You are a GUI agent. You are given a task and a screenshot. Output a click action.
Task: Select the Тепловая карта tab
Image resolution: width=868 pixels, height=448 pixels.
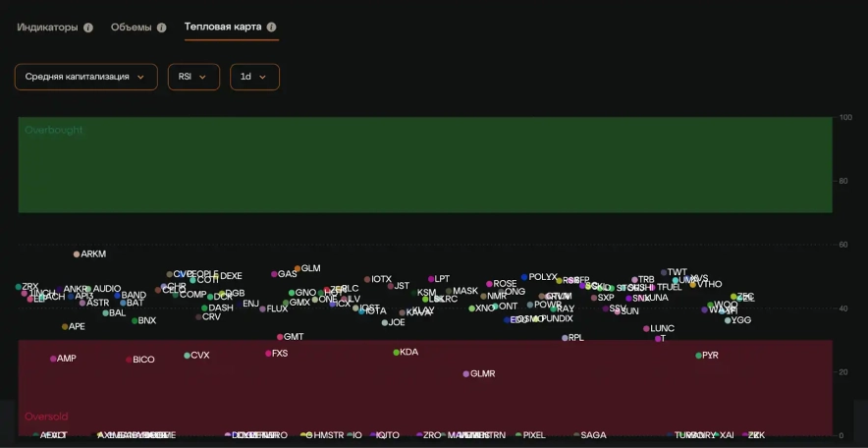[223, 28]
